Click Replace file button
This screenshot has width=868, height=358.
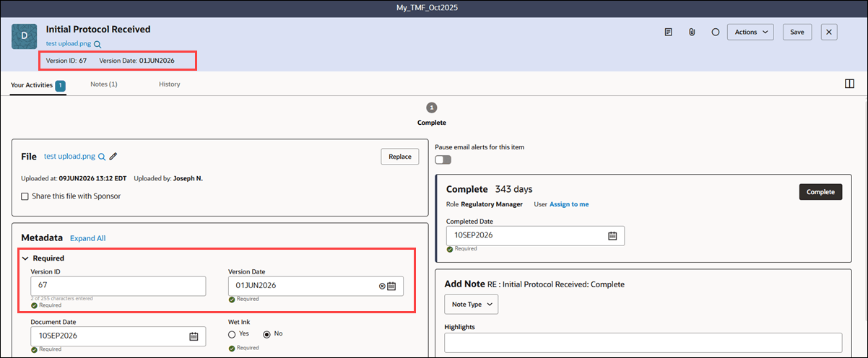click(x=399, y=157)
